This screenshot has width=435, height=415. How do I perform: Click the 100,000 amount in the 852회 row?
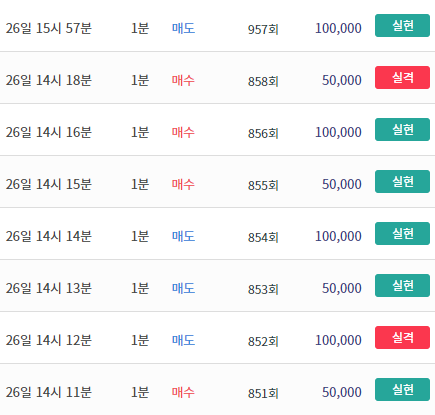click(338, 340)
